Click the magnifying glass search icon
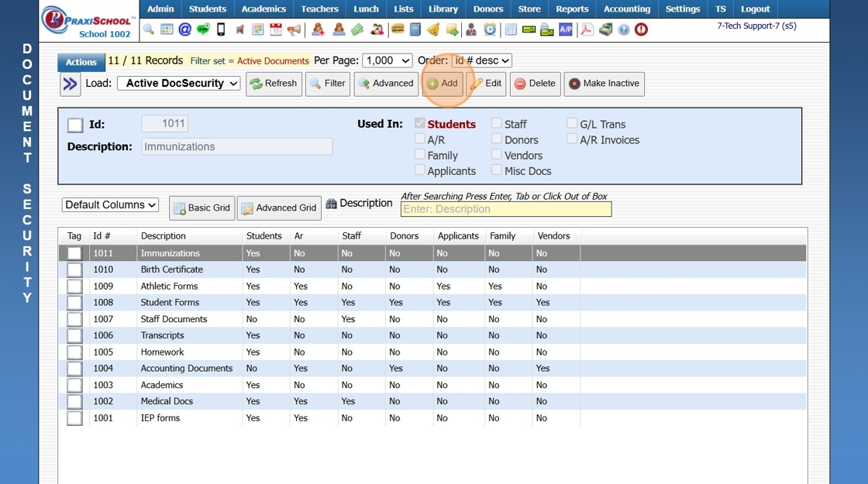 (149, 30)
